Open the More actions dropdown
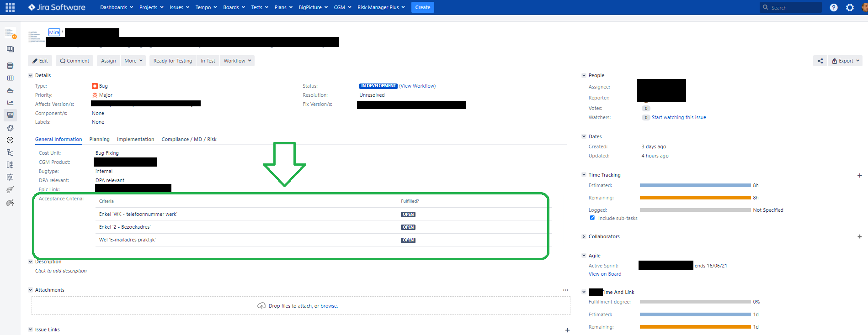 tap(133, 61)
